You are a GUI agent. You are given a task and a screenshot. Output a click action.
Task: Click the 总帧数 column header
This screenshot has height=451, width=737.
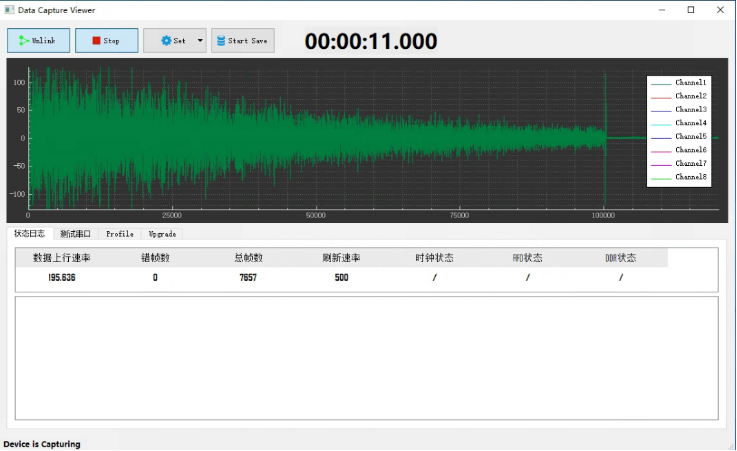pyautogui.click(x=248, y=258)
